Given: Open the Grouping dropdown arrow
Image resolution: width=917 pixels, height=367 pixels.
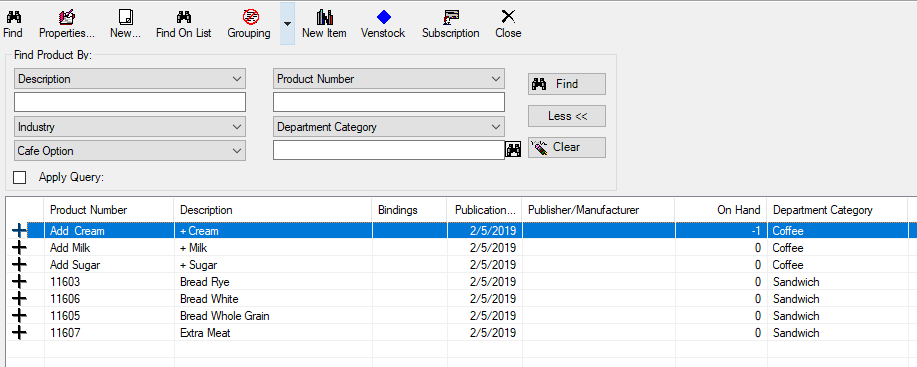Looking at the screenshot, I should click(x=287, y=24).
